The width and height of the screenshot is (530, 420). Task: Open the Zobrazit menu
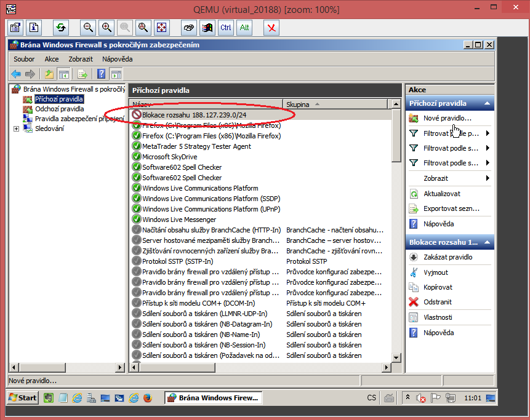pos(81,59)
